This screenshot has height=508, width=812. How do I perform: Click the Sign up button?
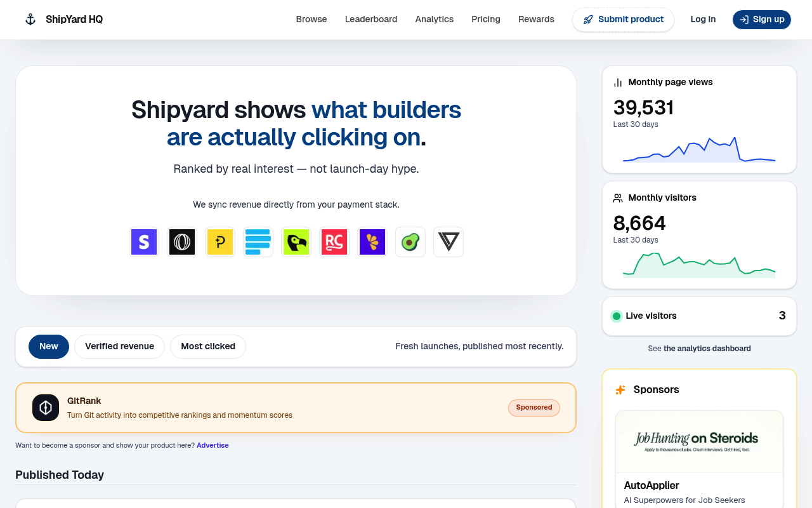[x=762, y=20]
